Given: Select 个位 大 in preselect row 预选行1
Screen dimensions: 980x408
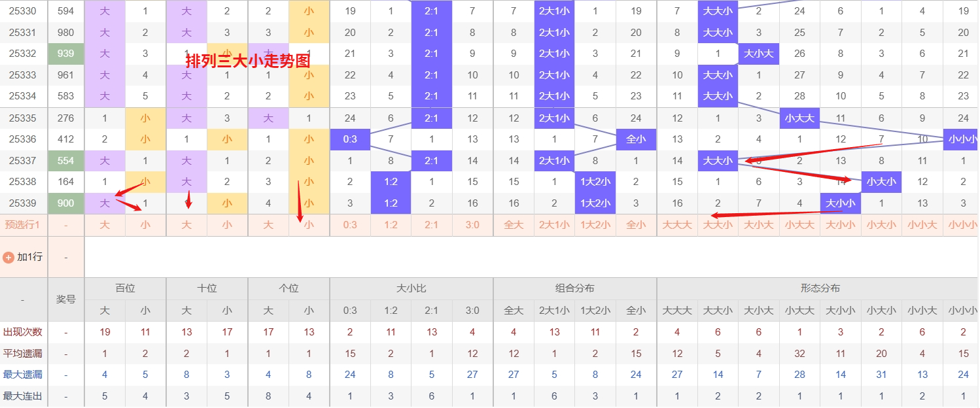Looking at the screenshot, I should pos(268,225).
